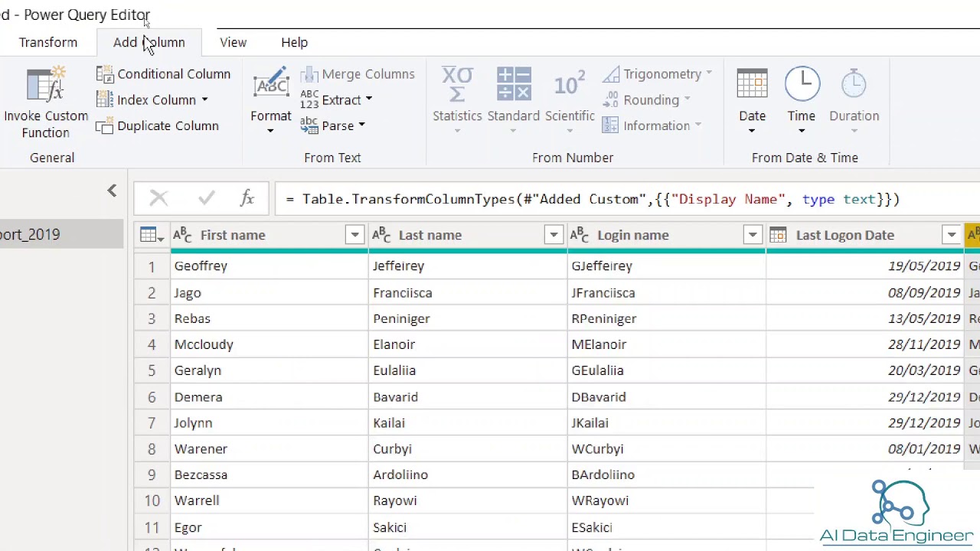Open the Last Logon Date filter dropdown
Screen dimensions: 980x551
952,236
